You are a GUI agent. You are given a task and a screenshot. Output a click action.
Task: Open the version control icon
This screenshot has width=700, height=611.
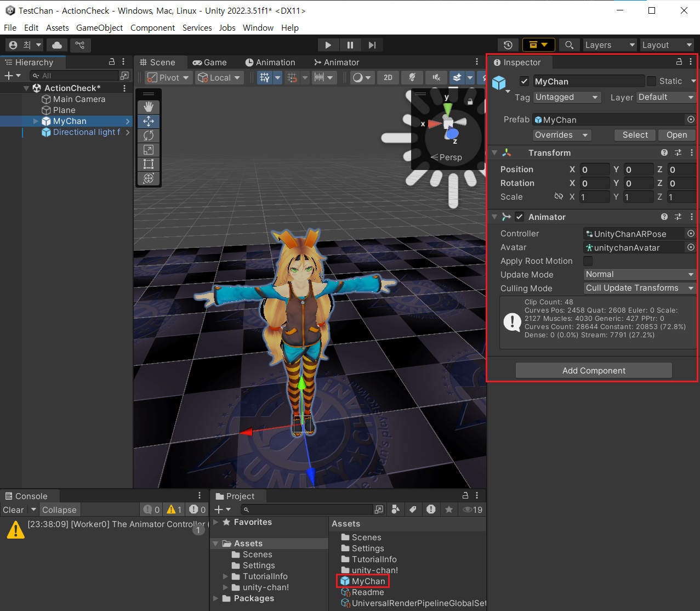pyautogui.click(x=80, y=45)
